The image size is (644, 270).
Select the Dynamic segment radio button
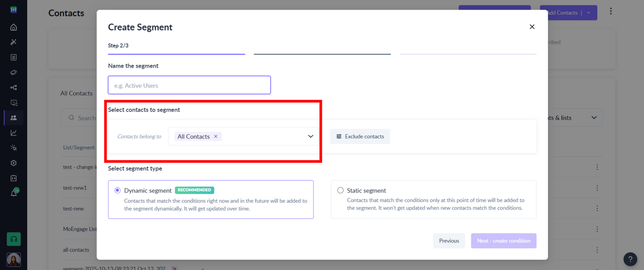(x=117, y=190)
